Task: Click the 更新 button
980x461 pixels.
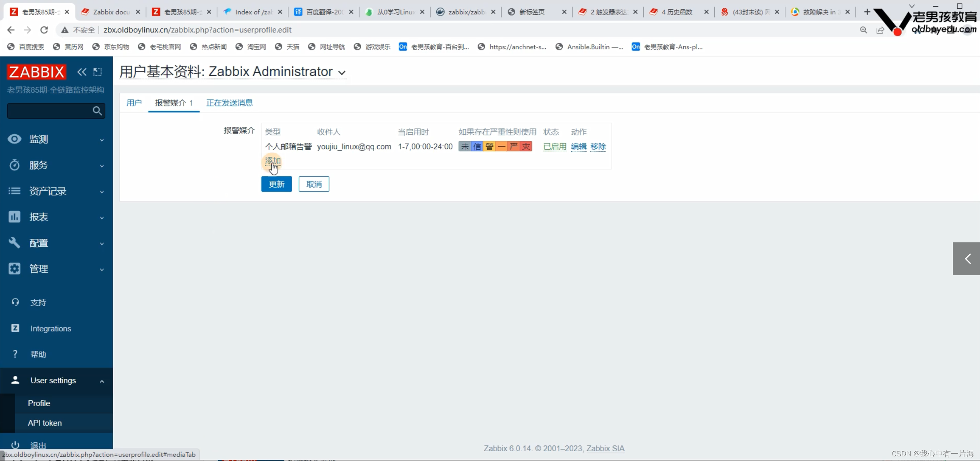Action: pos(276,184)
